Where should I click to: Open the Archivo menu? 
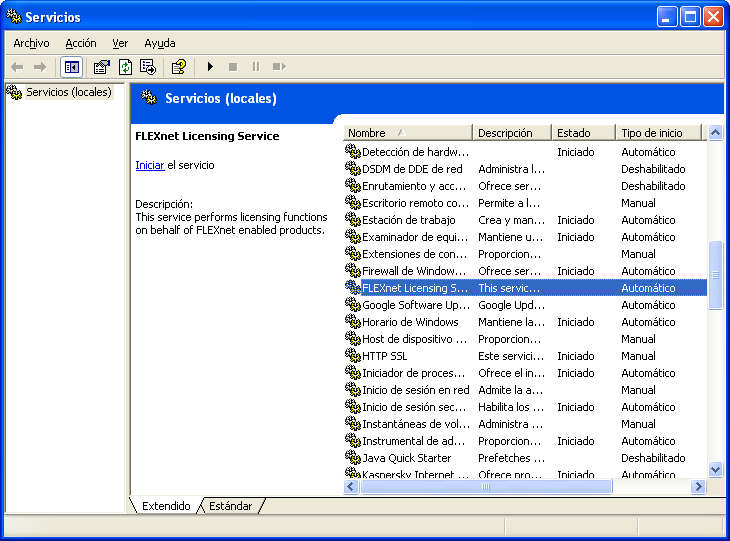coord(31,43)
